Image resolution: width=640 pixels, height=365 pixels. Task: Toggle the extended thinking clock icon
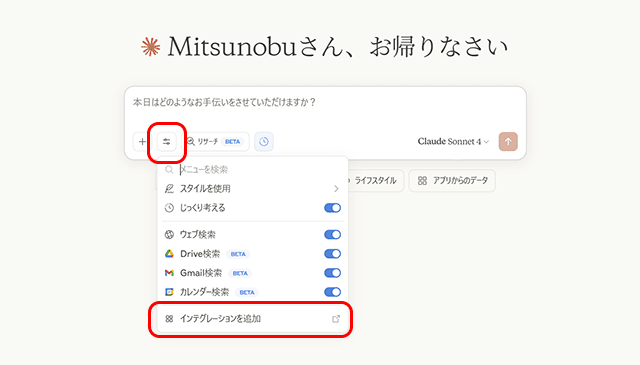tap(264, 142)
